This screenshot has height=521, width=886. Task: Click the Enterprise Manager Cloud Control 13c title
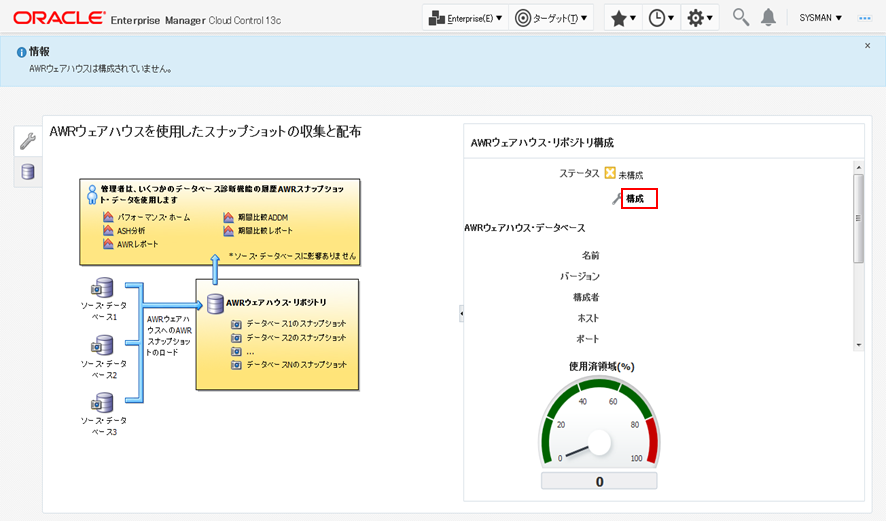(x=196, y=20)
